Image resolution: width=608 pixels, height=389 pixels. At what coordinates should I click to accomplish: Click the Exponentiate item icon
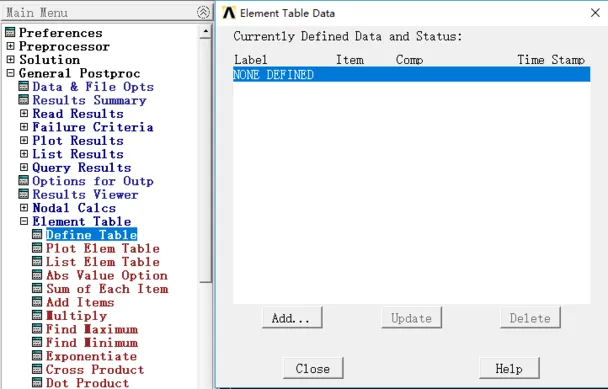(x=37, y=356)
